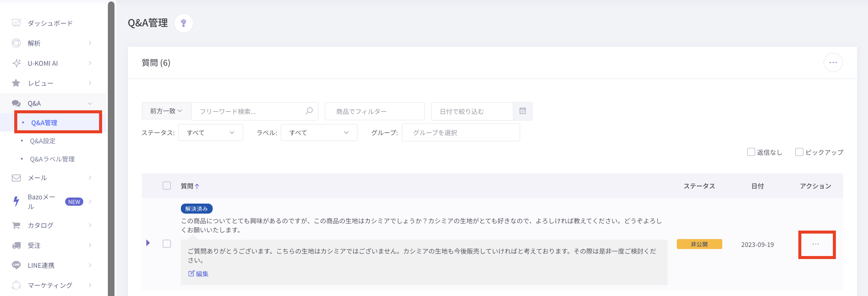The width and height of the screenshot is (868, 296).
Task: Select Q&Aラベル管理 submenu item
Action: (52, 159)
